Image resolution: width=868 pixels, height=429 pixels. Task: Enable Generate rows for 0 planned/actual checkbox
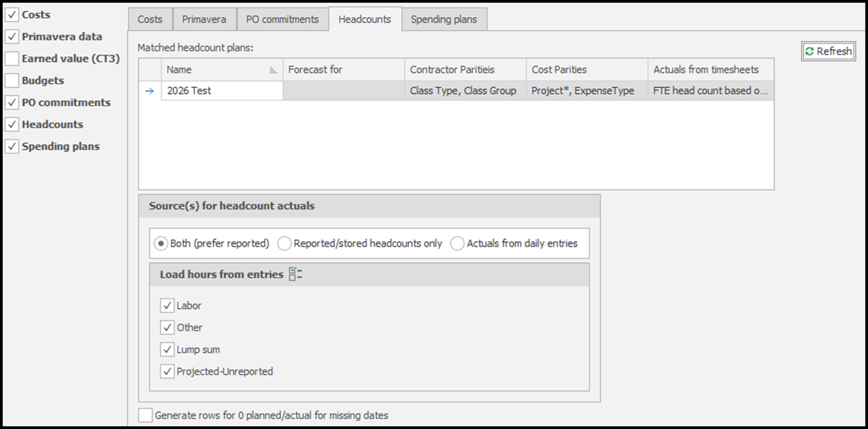(145, 415)
